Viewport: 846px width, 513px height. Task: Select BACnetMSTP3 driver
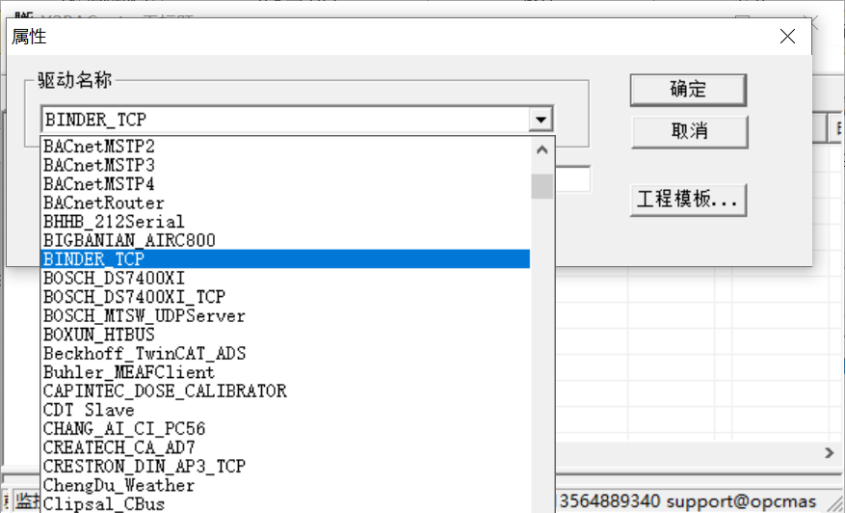pyautogui.click(x=285, y=165)
